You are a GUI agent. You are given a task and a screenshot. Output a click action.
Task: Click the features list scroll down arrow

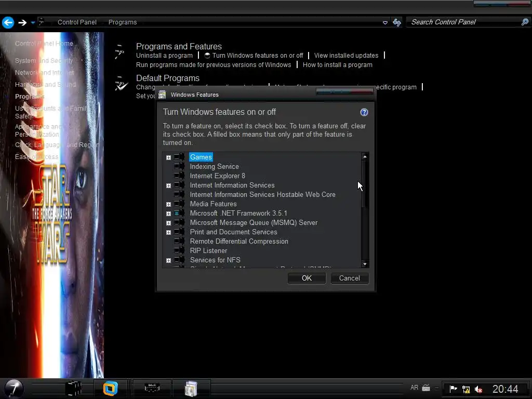click(365, 264)
